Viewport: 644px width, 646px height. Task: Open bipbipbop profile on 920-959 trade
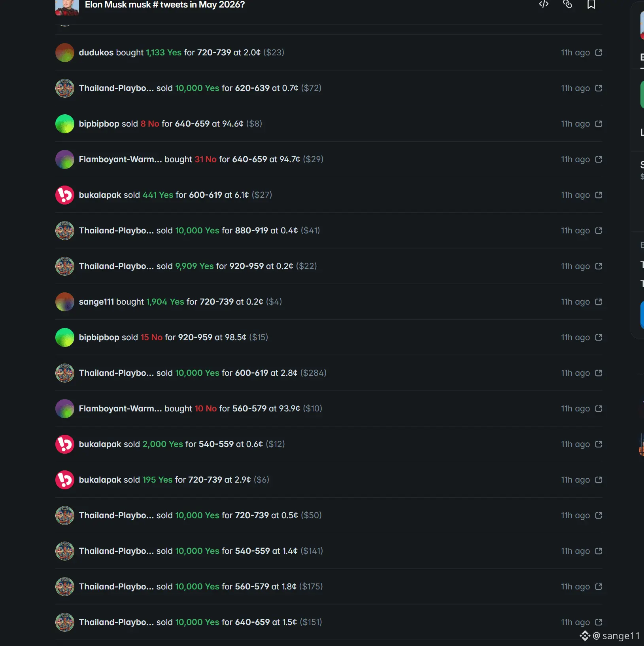[99, 337]
